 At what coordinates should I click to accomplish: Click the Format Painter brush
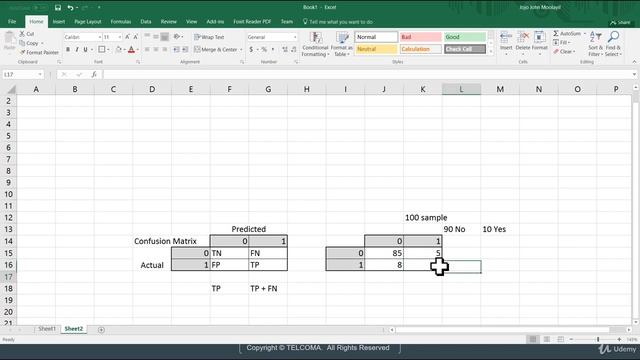(22, 52)
